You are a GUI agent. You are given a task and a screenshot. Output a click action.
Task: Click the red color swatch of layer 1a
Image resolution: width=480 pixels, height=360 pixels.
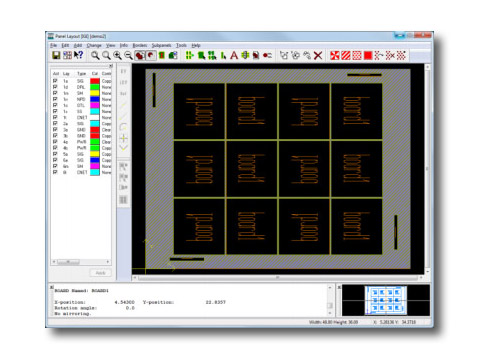95,81
